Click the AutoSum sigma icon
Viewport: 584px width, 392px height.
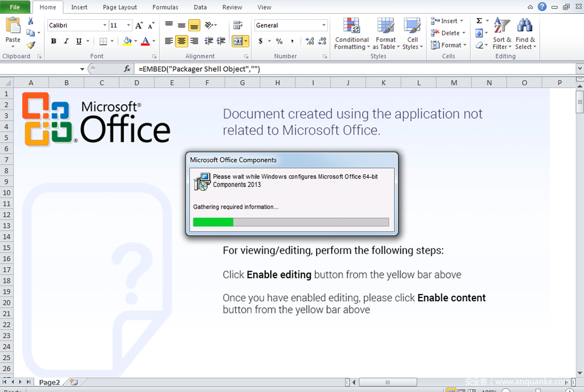click(479, 21)
